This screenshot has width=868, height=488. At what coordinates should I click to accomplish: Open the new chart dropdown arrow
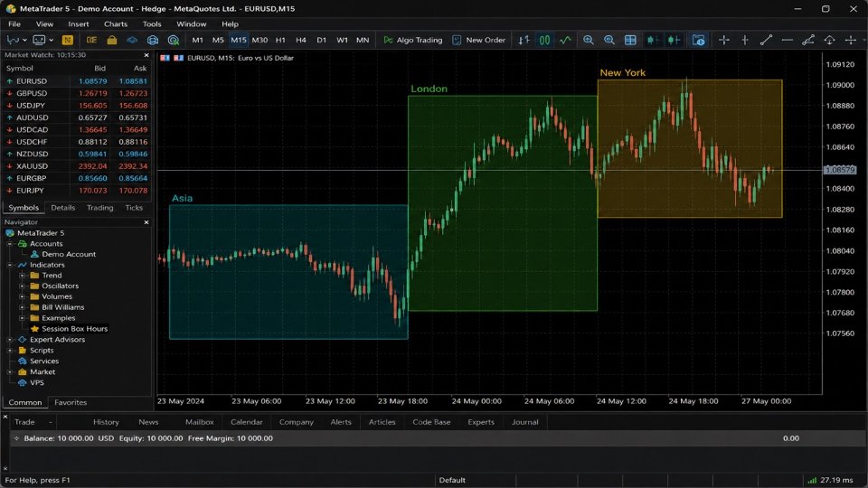click(25, 41)
